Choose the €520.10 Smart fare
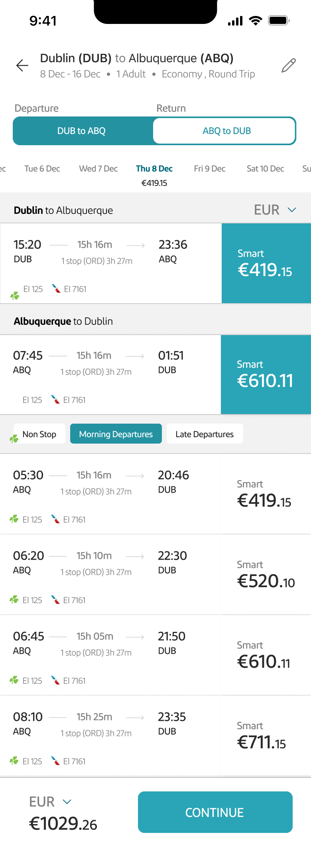The width and height of the screenshot is (311, 868). coord(266,575)
